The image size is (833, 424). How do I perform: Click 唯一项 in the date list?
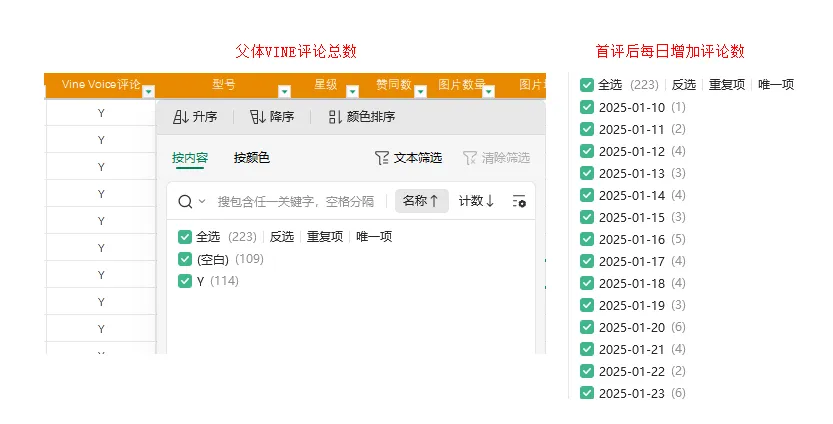[776, 84]
